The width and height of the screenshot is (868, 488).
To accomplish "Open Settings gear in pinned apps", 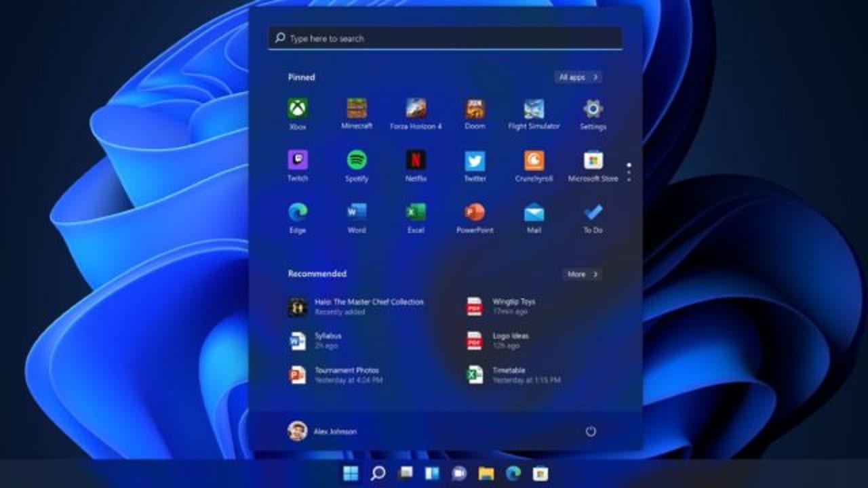I will [x=593, y=114].
